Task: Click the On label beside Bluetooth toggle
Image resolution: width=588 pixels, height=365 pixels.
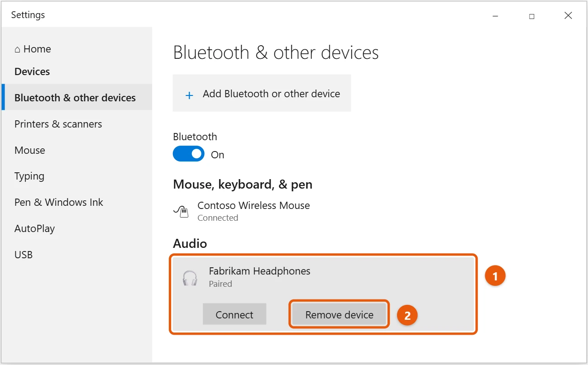Action: click(218, 155)
